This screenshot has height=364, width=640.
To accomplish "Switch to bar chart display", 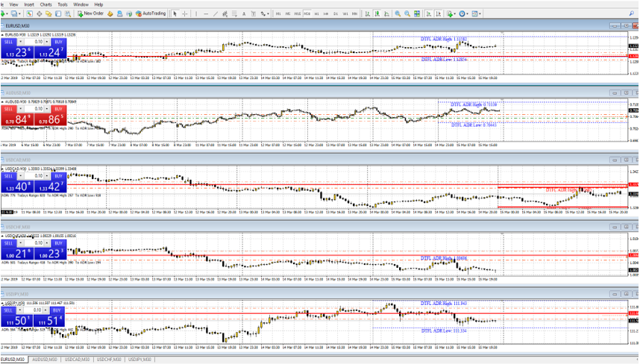I will (367, 13).
